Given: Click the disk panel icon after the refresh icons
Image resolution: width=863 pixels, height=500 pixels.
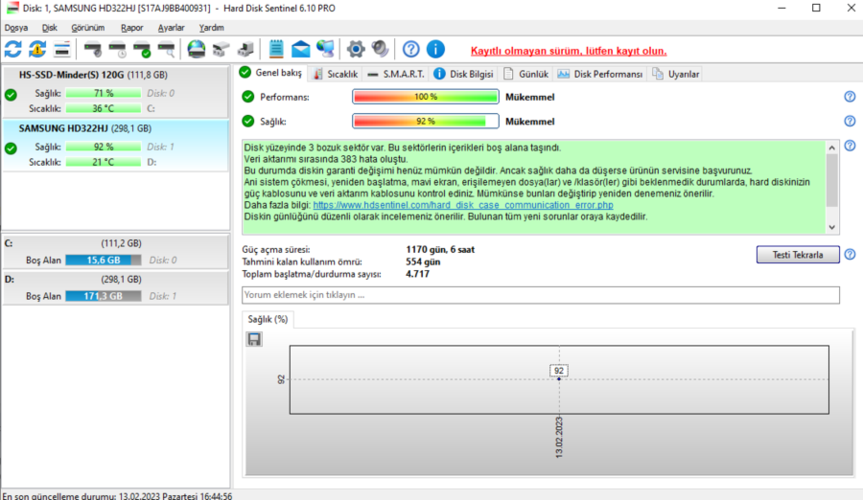Looking at the screenshot, I should (62, 50).
